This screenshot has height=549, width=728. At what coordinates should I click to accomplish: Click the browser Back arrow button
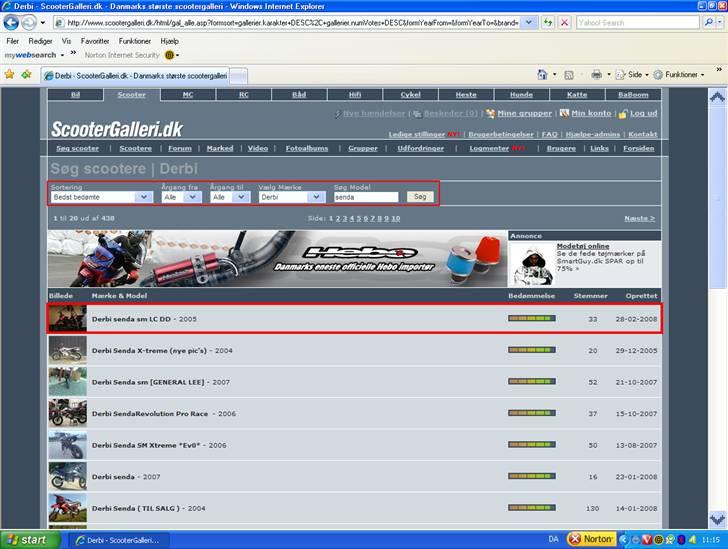pyautogui.click(x=11, y=22)
